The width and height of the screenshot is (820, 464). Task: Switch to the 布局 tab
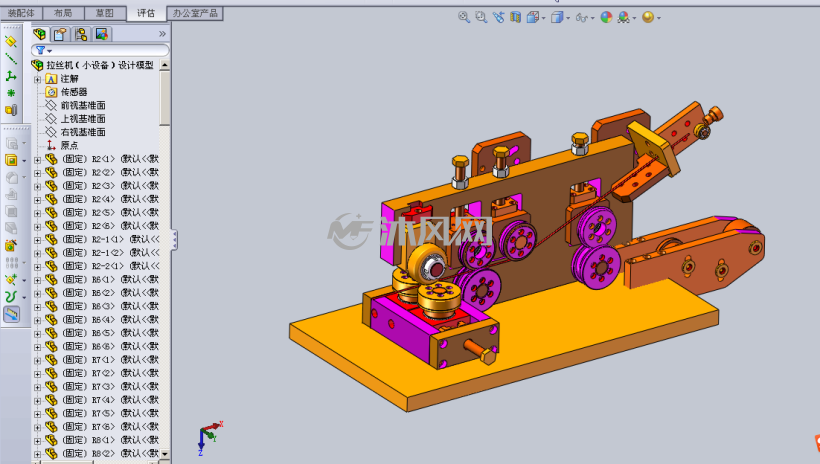click(x=63, y=13)
